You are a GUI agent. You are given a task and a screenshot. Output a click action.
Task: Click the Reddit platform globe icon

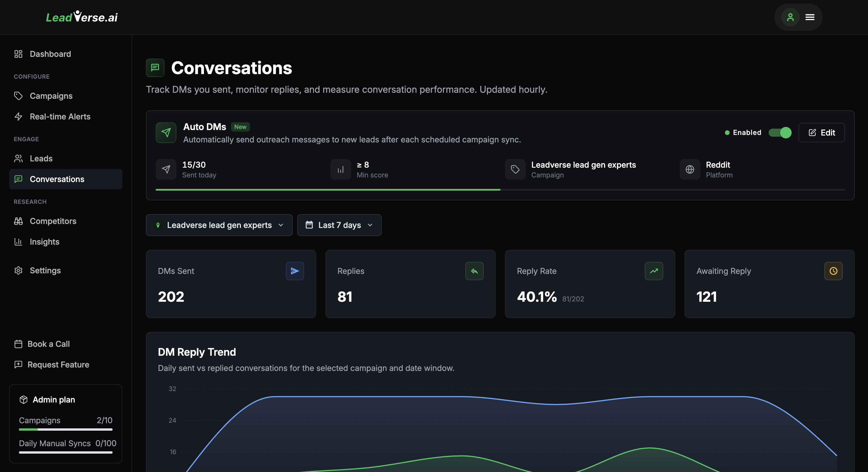click(x=690, y=169)
